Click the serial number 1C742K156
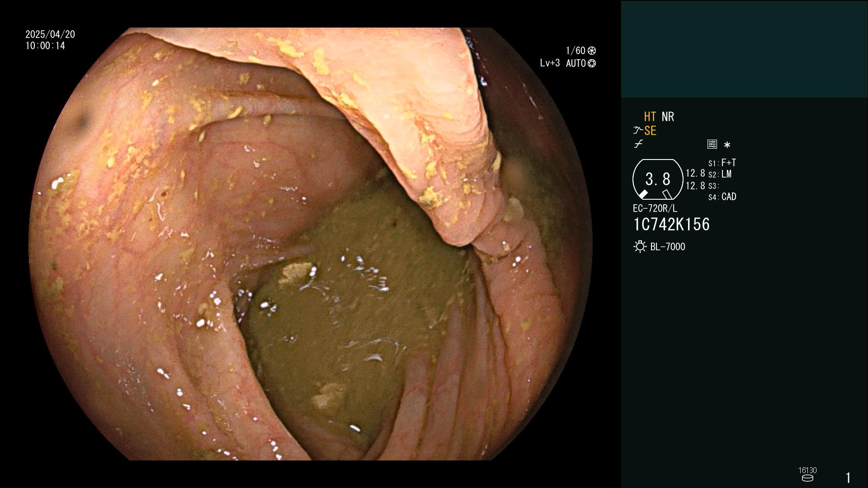Screen dimensions: 868x488 (x=671, y=225)
